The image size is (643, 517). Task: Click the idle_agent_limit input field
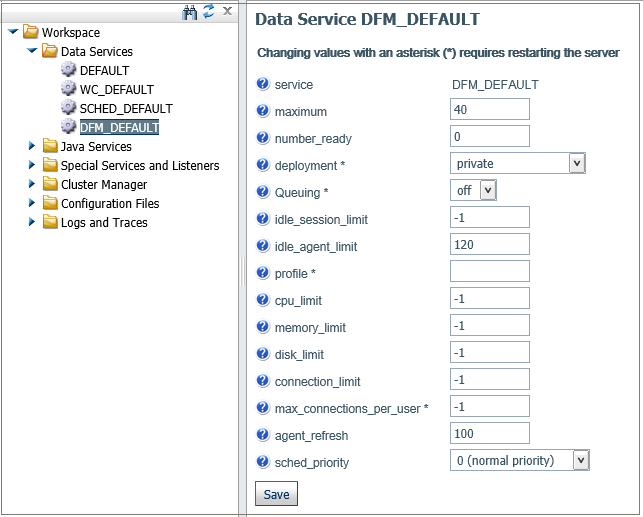pyautogui.click(x=490, y=244)
